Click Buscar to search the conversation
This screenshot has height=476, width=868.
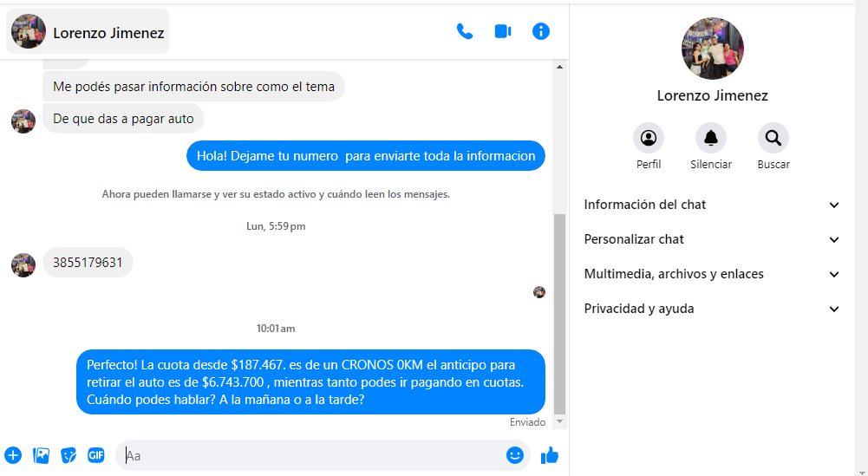coord(773,138)
